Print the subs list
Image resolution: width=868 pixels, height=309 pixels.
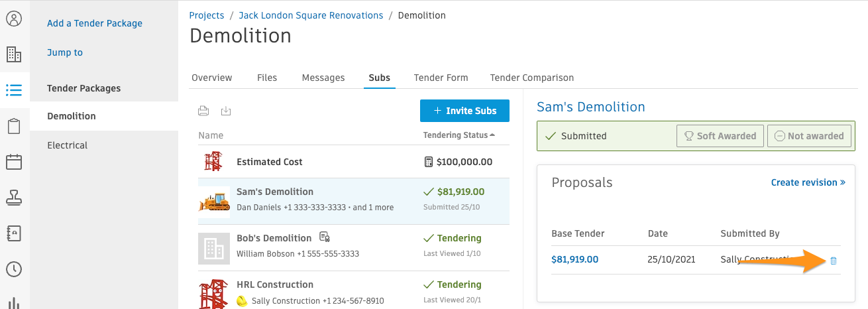pos(204,111)
